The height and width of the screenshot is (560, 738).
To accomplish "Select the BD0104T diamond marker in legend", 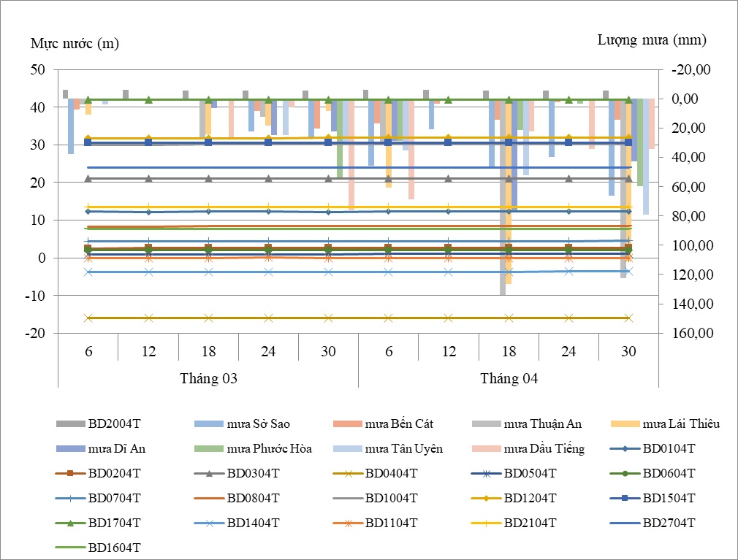I will point(625,448).
